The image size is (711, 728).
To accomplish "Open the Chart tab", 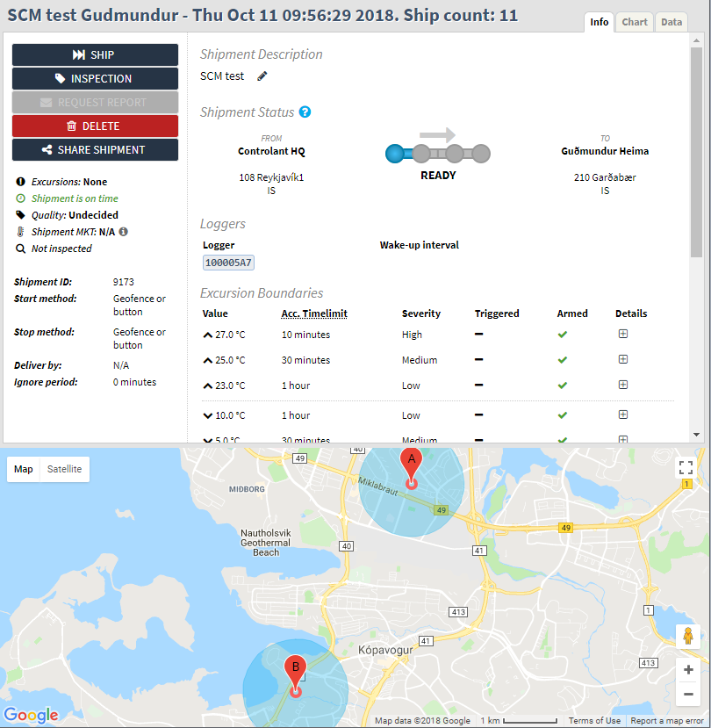I will point(635,22).
